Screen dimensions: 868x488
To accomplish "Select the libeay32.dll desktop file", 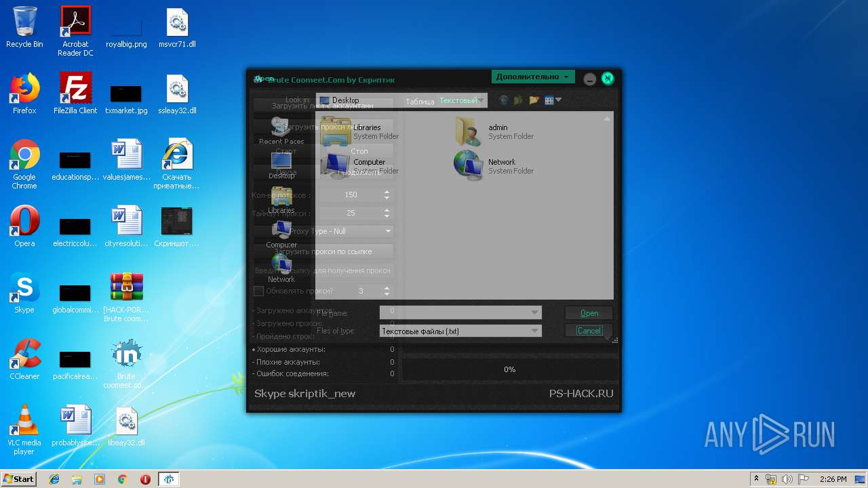I will [127, 426].
